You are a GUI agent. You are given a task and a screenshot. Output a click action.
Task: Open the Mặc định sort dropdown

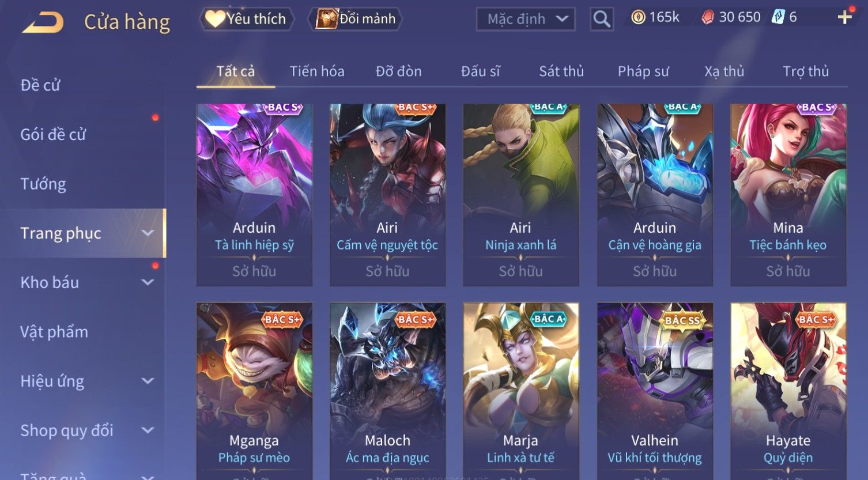526,19
